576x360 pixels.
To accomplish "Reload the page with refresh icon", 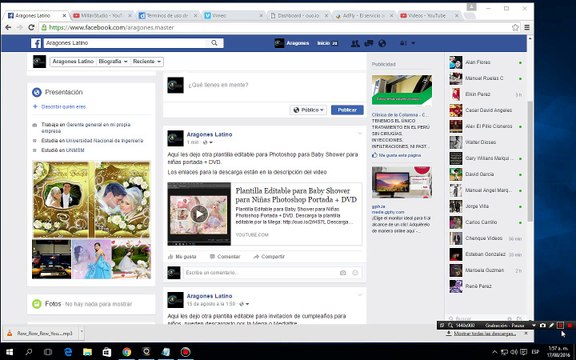I will point(31,28).
